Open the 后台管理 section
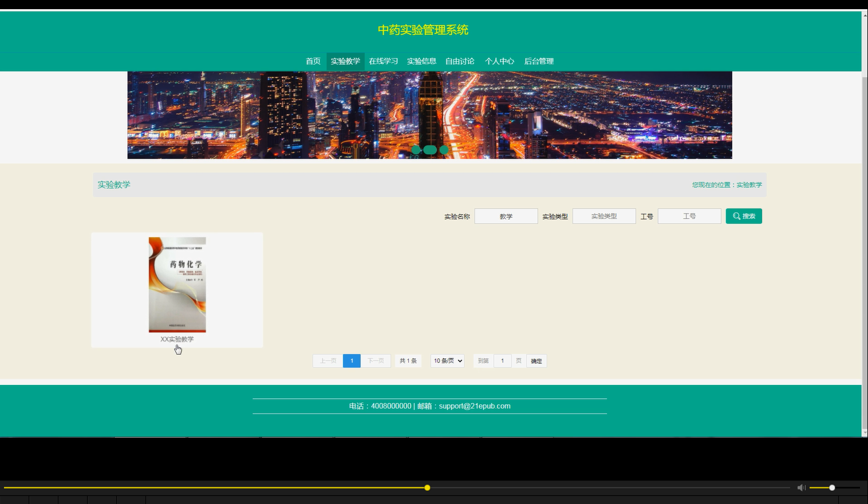Screen dimensions: 868x504 (538, 61)
